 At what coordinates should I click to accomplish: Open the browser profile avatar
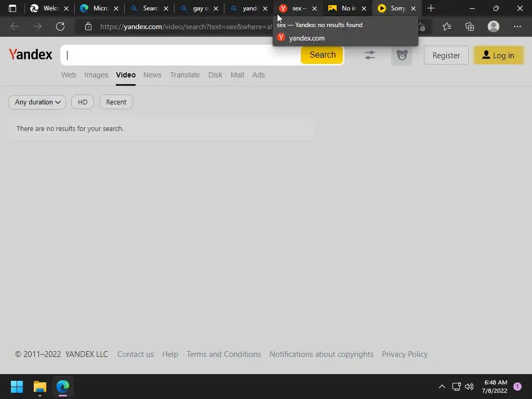coord(494,26)
